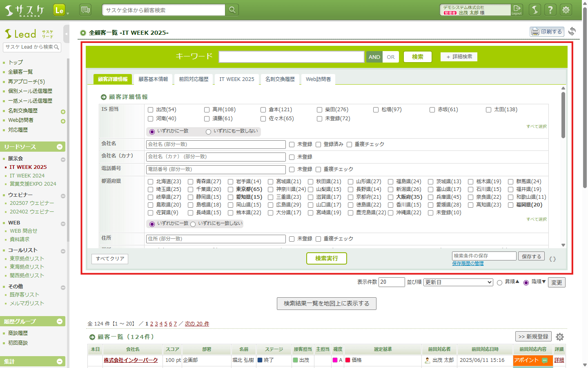This screenshot has height=368, width=588.
Task: Switch to the Web訪問者 tab
Action: pyautogui.click(x=318, y=79)
